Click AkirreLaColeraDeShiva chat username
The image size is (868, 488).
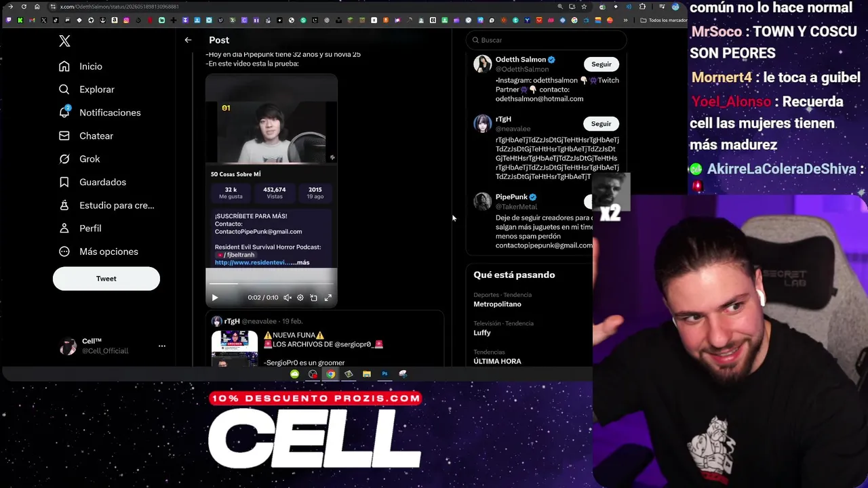[782, 169]
